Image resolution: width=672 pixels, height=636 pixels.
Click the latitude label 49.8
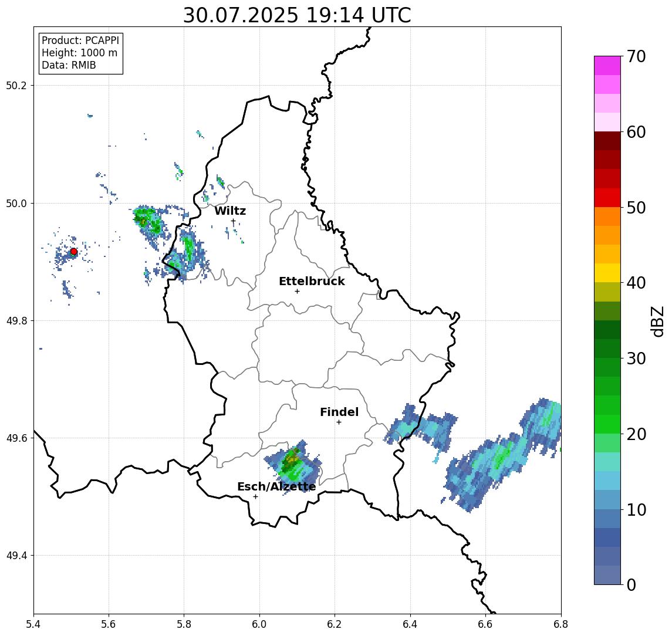[x=16, y=320]
